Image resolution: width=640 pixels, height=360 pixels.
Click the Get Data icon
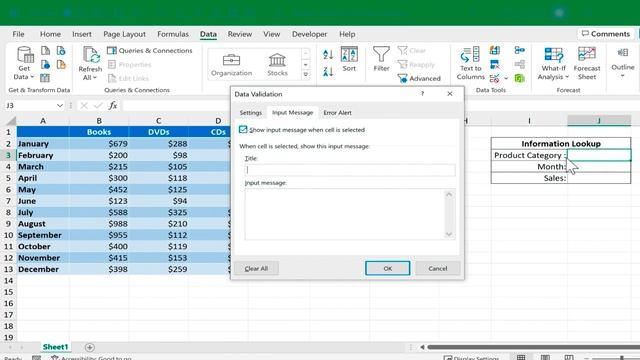coord(25,55)
